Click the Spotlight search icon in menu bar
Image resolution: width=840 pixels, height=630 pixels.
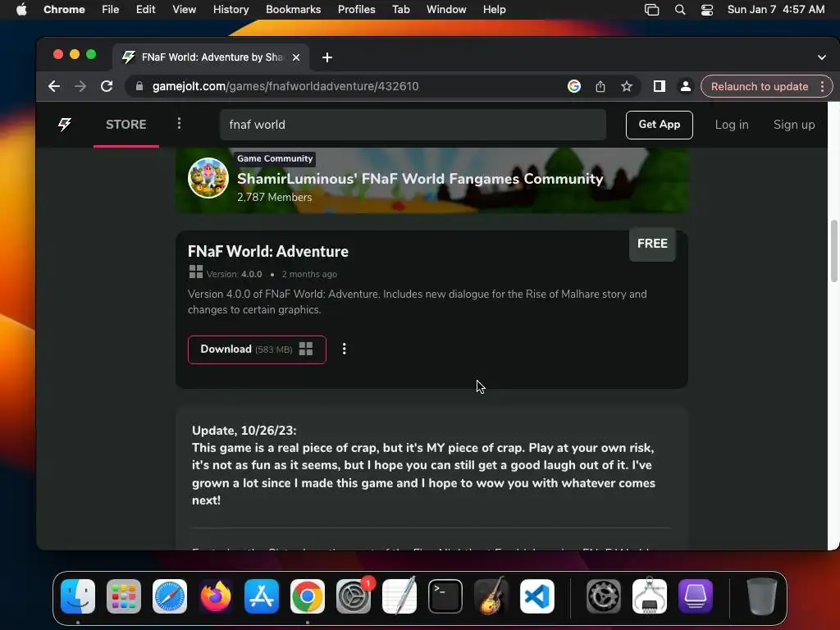[x=680, y=10]
